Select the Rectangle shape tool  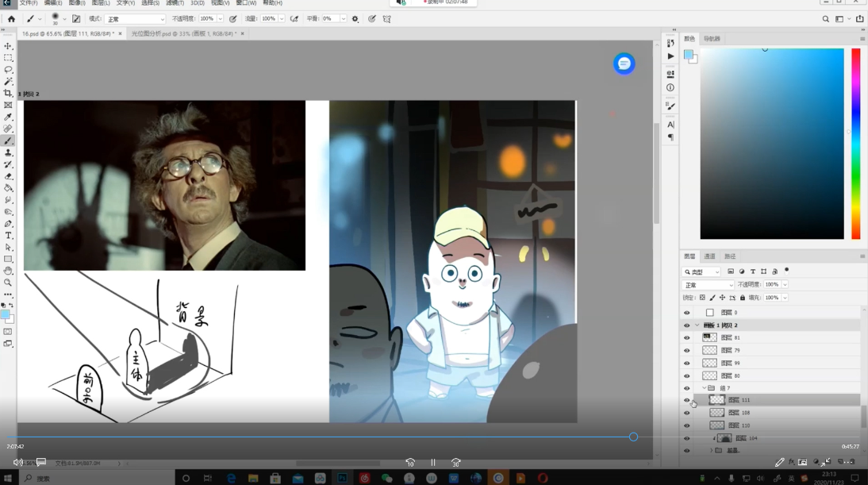click(8, 259)
